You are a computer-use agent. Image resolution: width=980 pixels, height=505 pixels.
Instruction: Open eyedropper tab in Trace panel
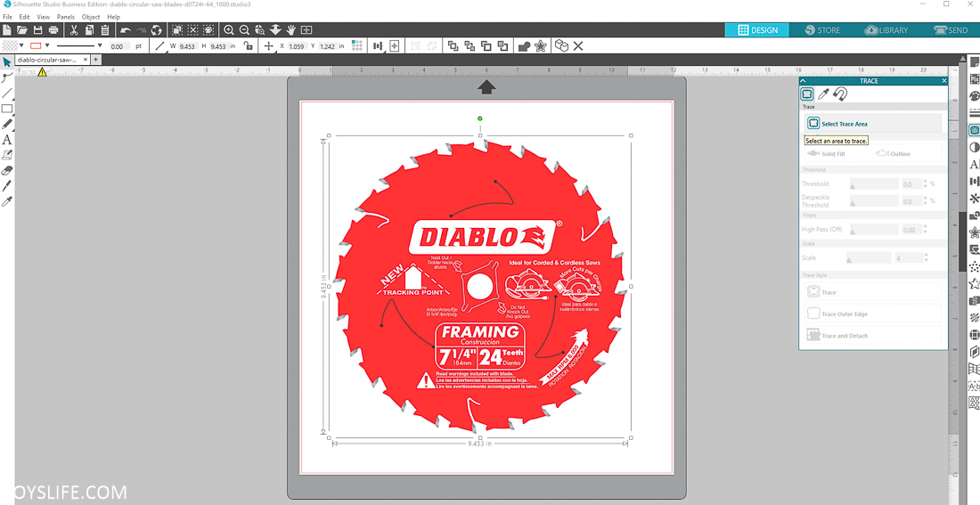[824, 94]
